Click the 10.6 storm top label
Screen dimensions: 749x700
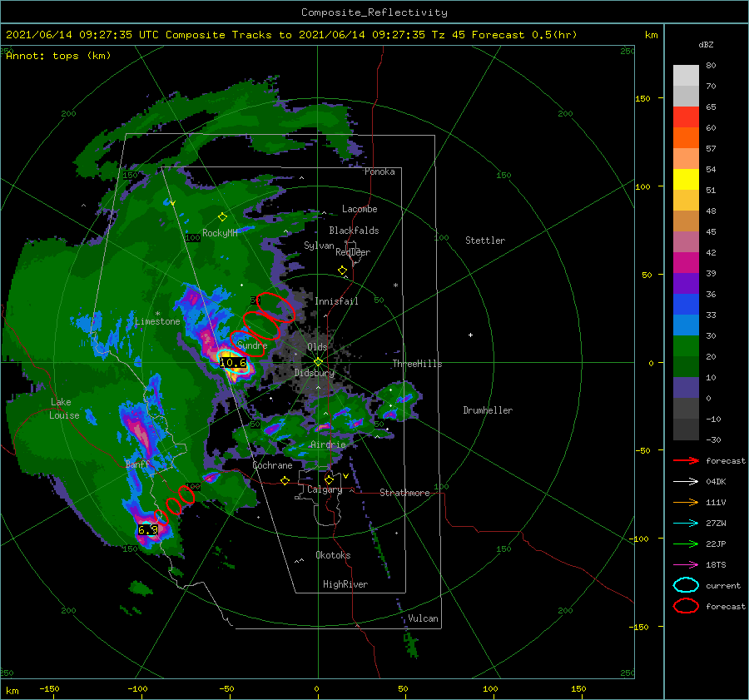coord(233,363)
